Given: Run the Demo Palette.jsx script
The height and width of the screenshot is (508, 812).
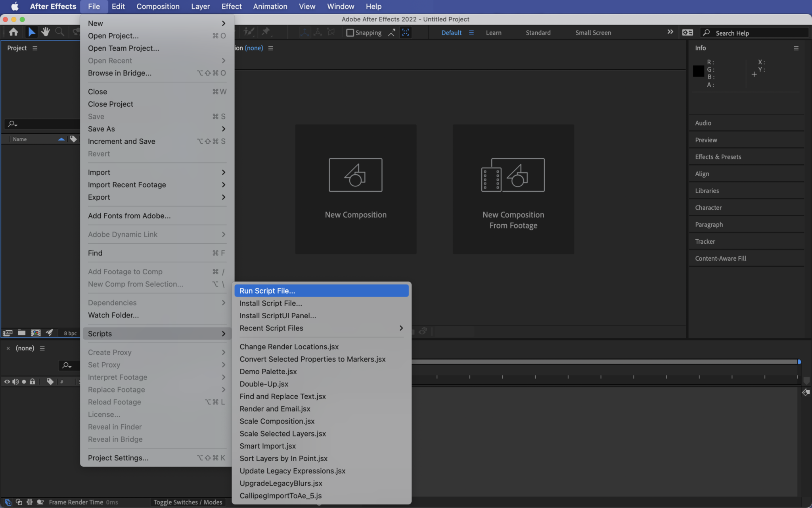Looking at the screenshot, I should tap(268, 371).
